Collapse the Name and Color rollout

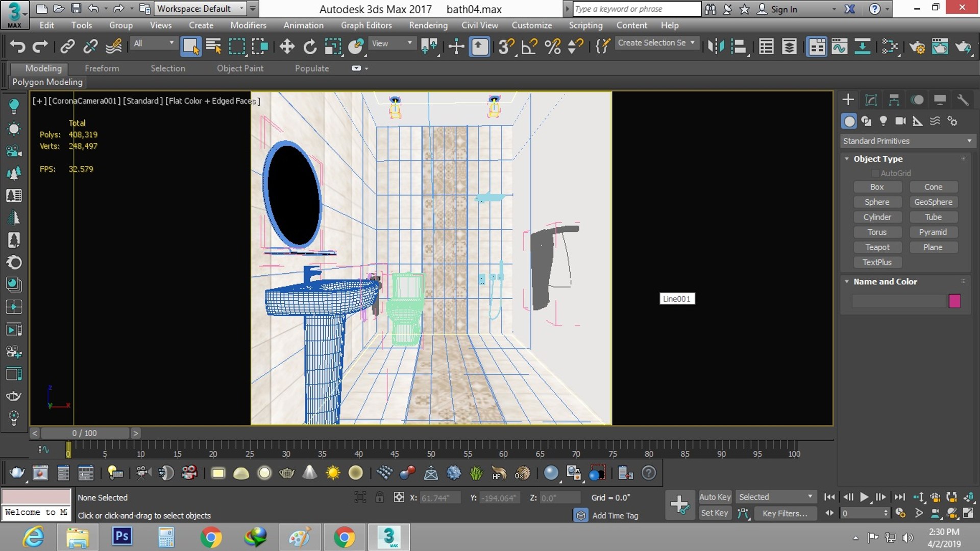847,281
